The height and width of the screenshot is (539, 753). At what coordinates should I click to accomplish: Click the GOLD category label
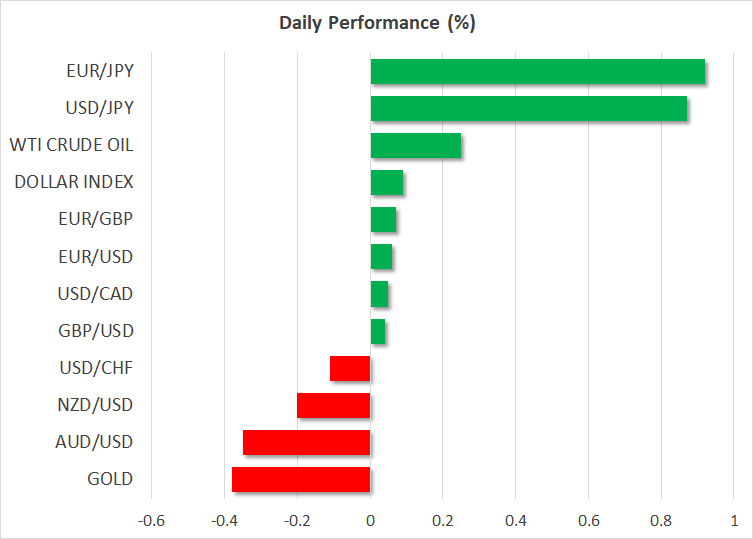click(110, 479)
